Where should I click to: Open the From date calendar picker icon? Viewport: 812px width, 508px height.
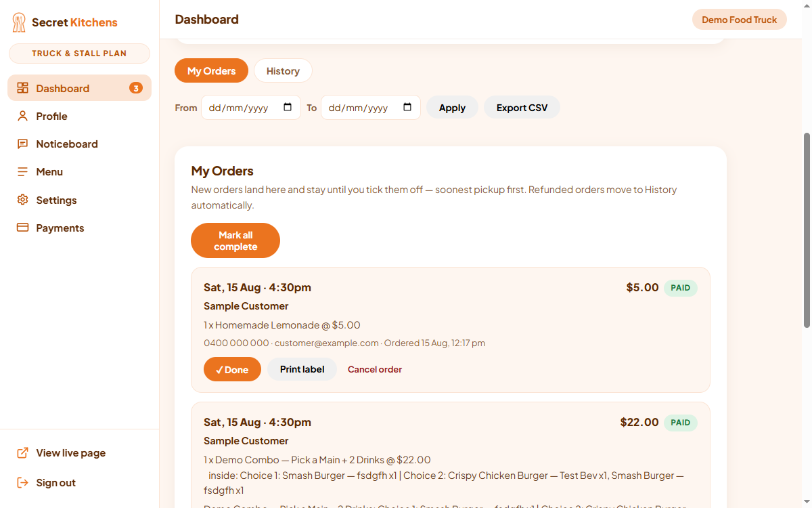(288, 107)
